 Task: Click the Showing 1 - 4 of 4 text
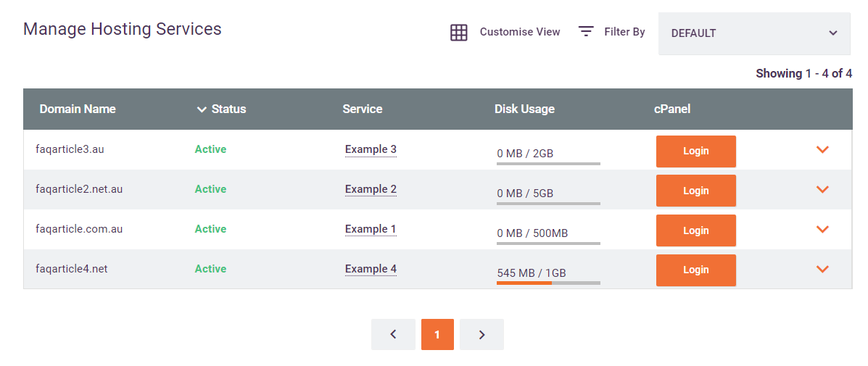[x=803, y=73]
